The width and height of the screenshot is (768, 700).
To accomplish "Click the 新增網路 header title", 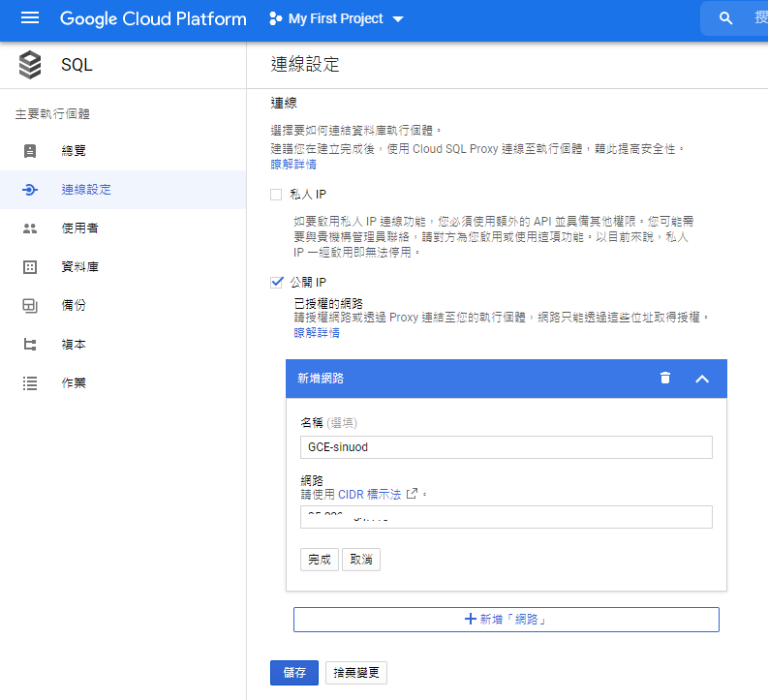I will (x=321, y=379).
